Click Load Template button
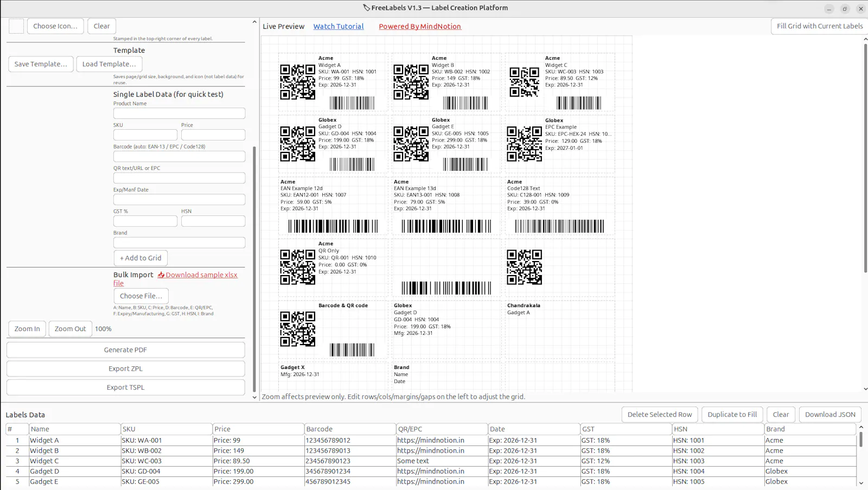Viewport: 868px width, 490px height. [109, 64]
